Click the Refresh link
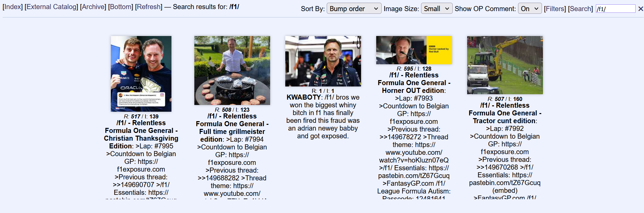The width and height of the screenshot is (644, 213). tap(149, 7)
